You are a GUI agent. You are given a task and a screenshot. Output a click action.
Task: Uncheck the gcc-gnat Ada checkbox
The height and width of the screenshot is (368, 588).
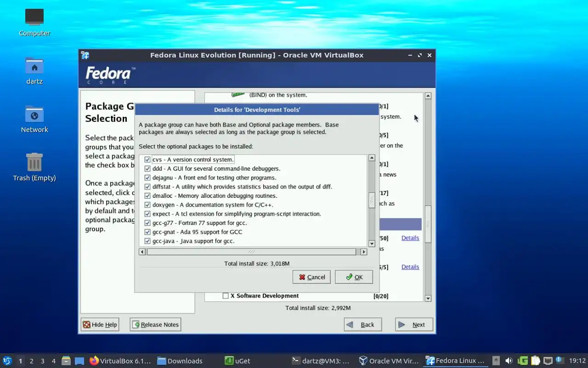tap(147, 232)
